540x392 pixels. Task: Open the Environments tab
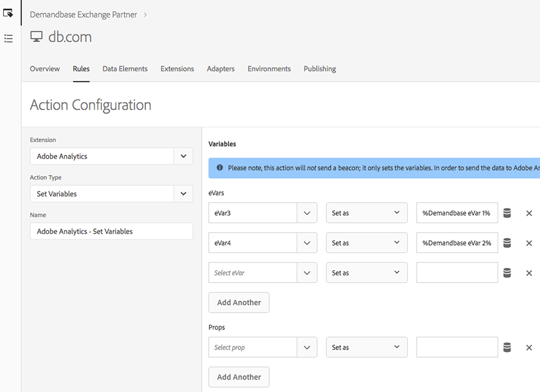(270, 69)
